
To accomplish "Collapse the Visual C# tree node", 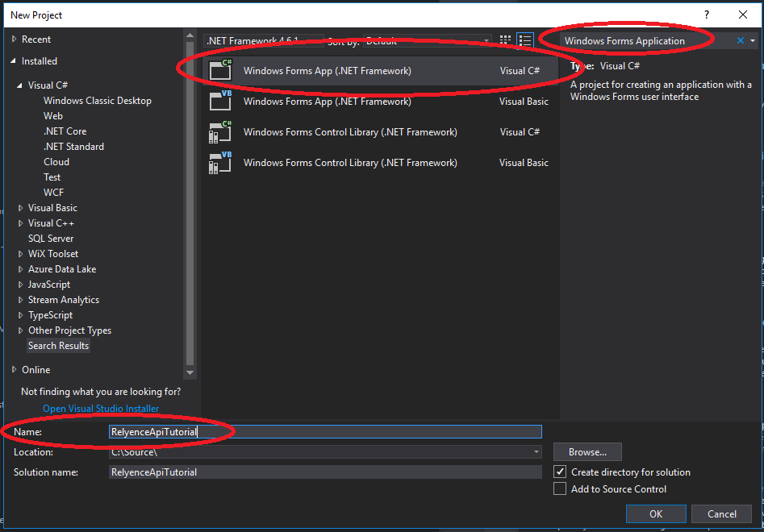I will click(x=21, y=85).
